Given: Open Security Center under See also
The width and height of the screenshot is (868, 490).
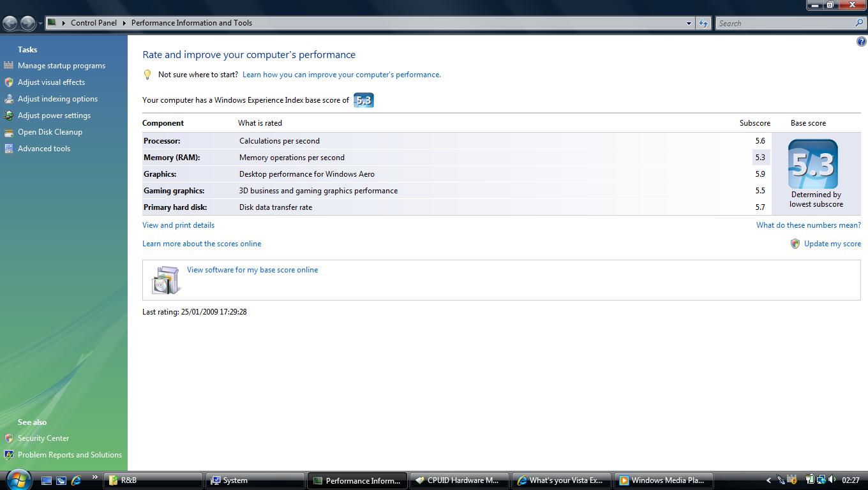Looking at the screenshot, I should coord(43,438).
